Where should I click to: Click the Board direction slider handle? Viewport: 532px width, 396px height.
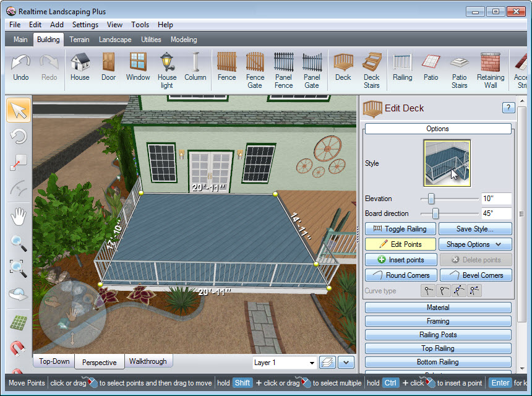click(x=435, y=213)
